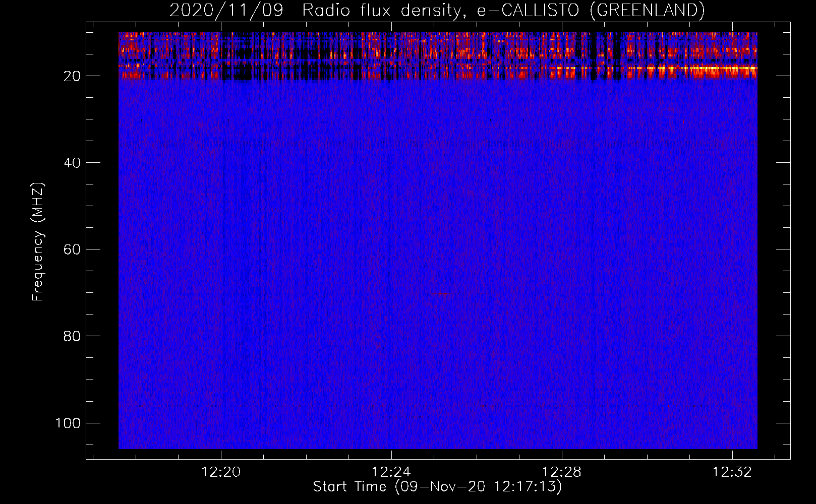Click the small red streak near 70 MHz
The image size is (816, 504).
pos(444,293)
